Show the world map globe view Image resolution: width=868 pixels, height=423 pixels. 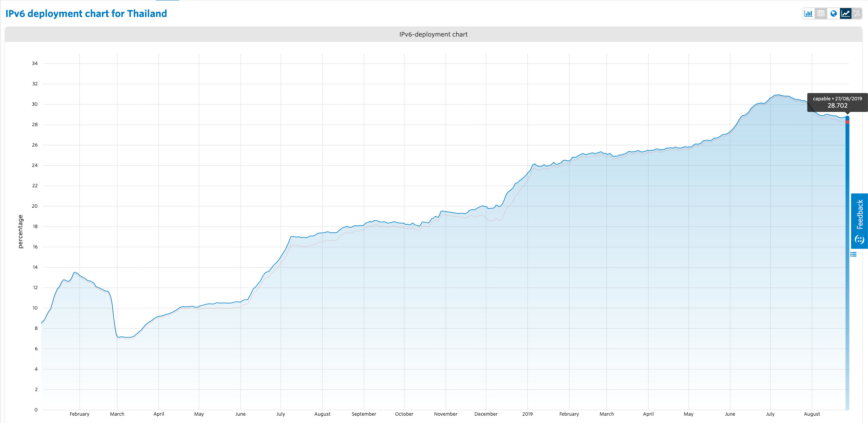tap(833, 13)
